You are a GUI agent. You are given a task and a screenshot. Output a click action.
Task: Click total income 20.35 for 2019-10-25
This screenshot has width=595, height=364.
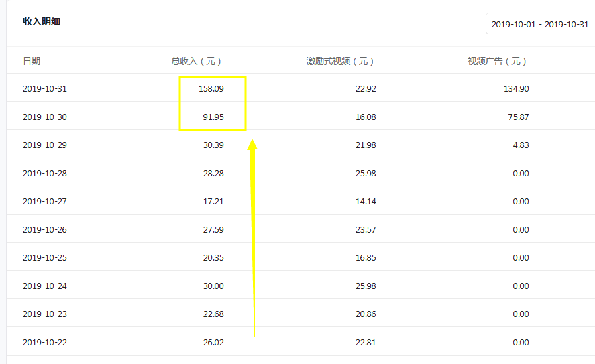pos(213,258)
